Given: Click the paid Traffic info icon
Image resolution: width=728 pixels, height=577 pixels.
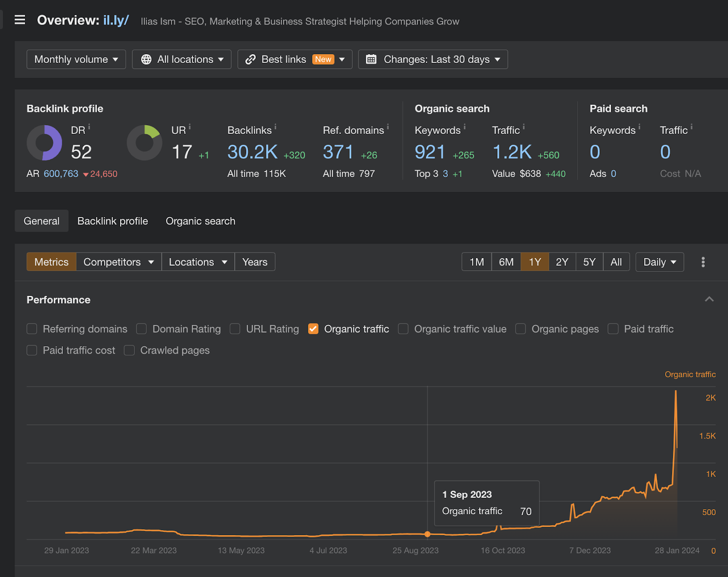Looking at the screenshot, I should 692,127.
